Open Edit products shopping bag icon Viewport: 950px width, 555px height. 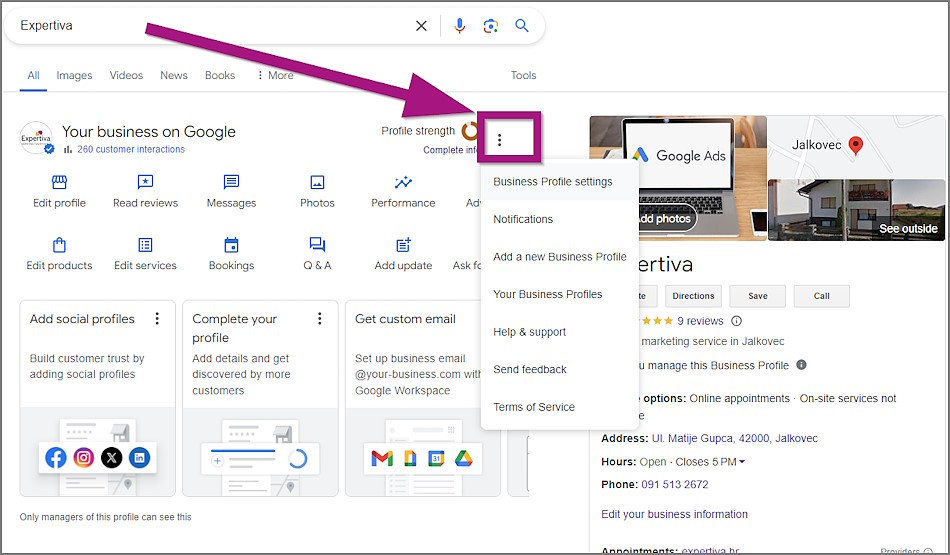pos(59,245)
